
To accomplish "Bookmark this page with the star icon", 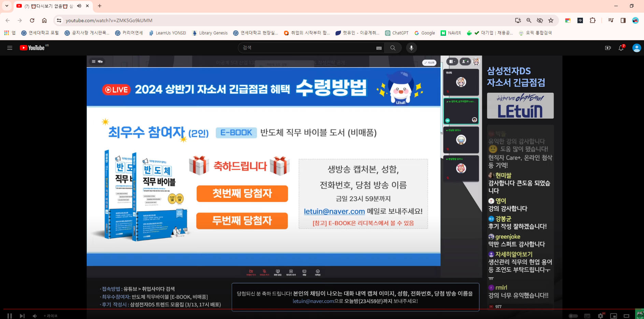I will pyautogui.click(x=551, y=20).
